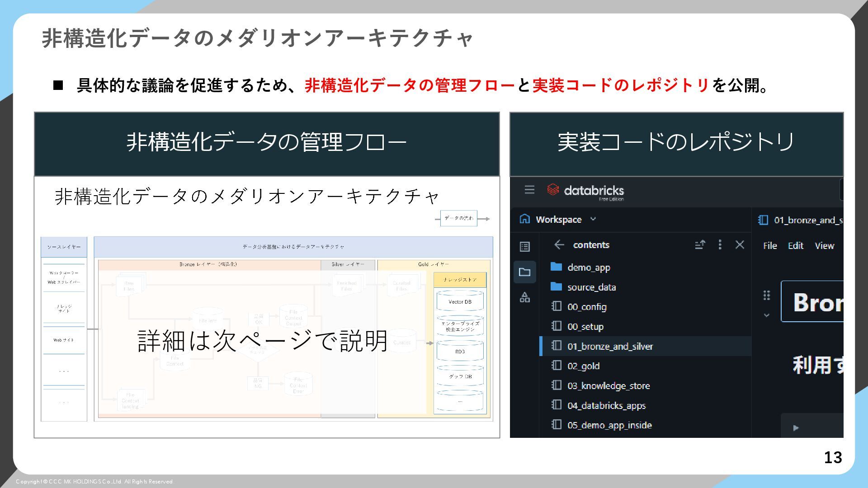Open the 03_knowledge_store notebook
This screenshot has width=868, height=488.
point(608,386)
